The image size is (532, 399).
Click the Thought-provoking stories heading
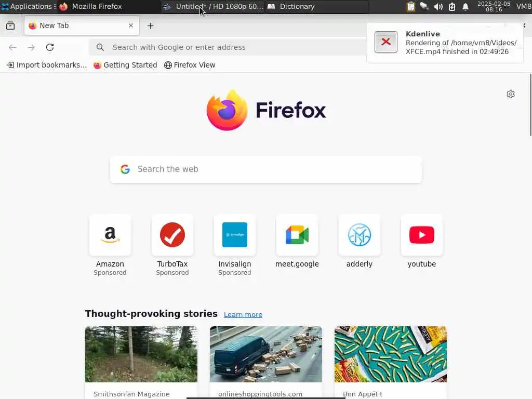tap(151, 313)
